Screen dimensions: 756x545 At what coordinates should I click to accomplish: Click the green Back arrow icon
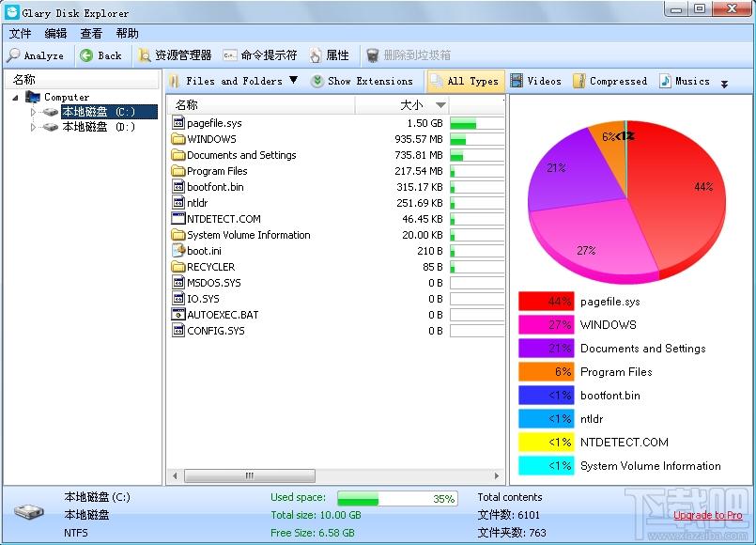click(x=86, y=55)
